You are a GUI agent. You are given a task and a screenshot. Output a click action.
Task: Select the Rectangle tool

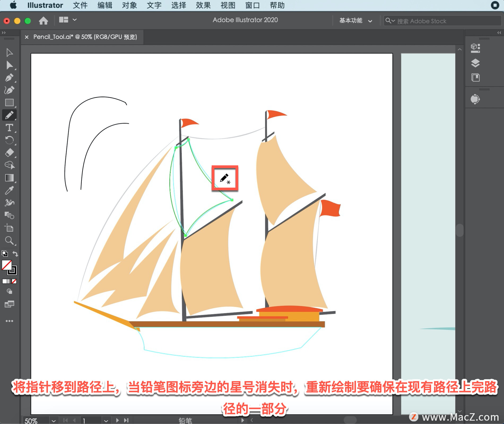pos(9,103)
